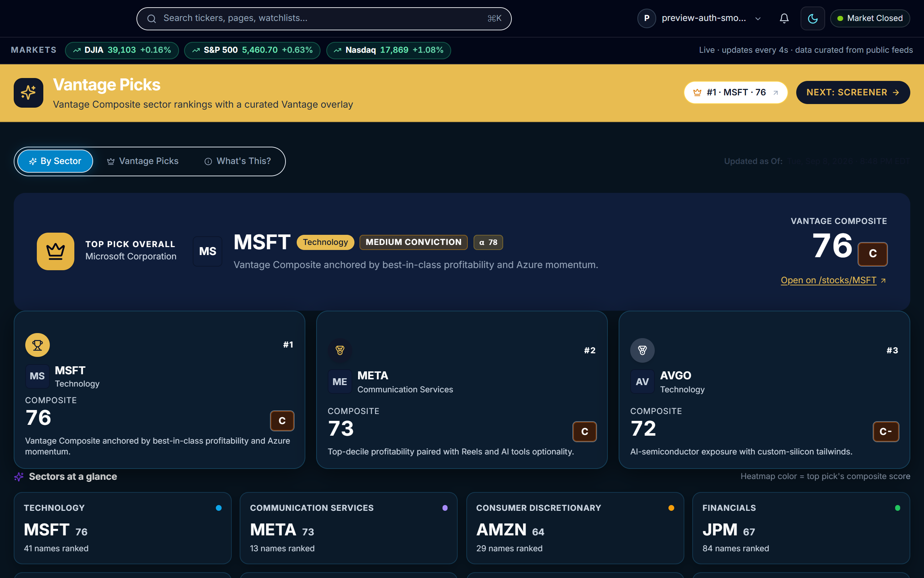Click the Nasdaq trend-up arrow icon
Image resolution: width=924 pixels, height=578 pixels.
coord(337,50)
